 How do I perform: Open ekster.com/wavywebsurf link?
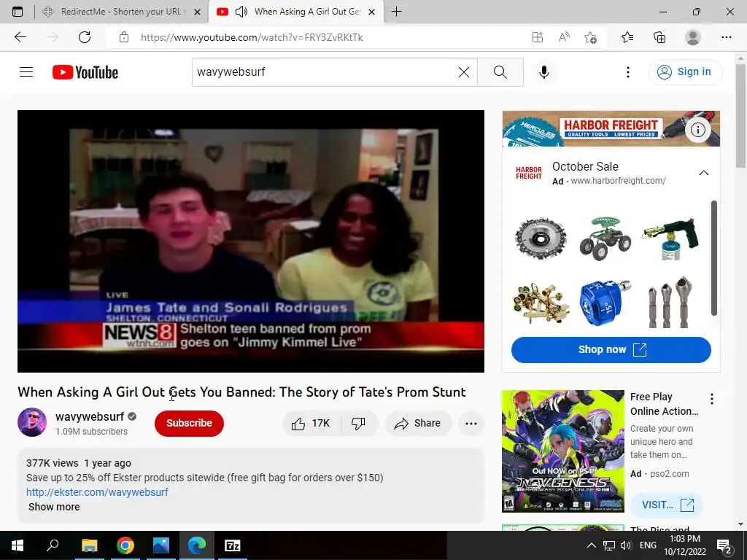97,492
